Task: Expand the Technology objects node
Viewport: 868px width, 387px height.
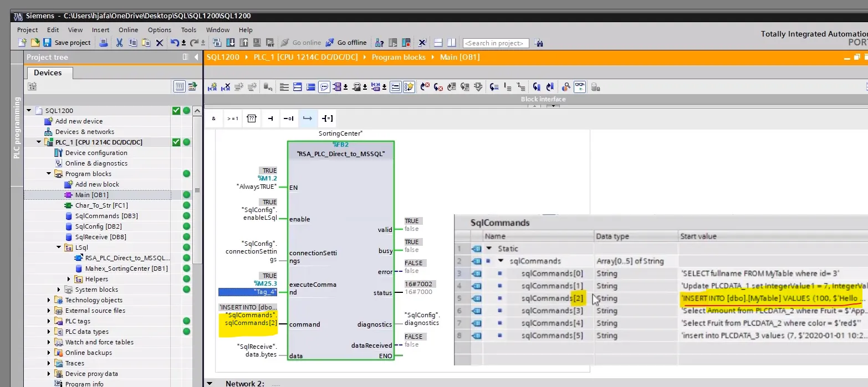Action: [x=49, y=300]
